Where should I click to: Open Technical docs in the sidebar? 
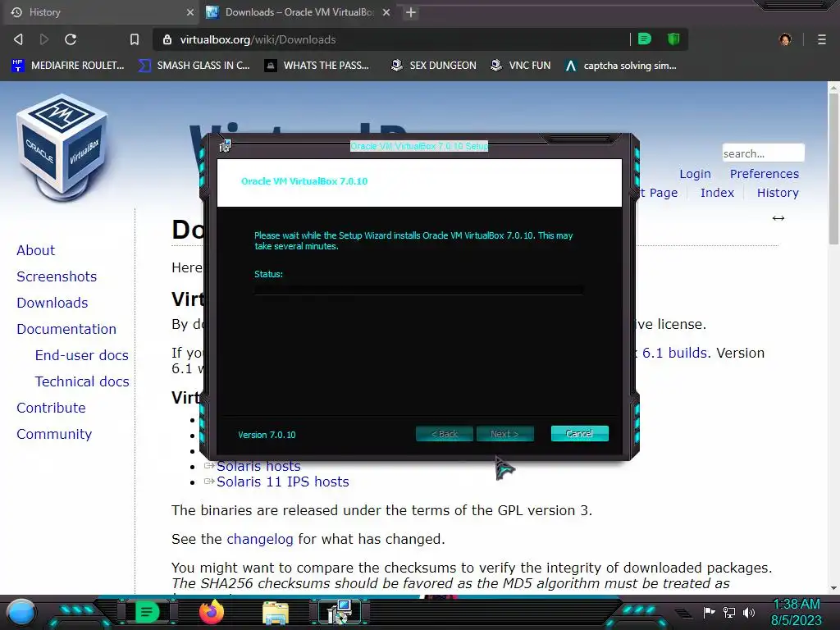(82, 382)
